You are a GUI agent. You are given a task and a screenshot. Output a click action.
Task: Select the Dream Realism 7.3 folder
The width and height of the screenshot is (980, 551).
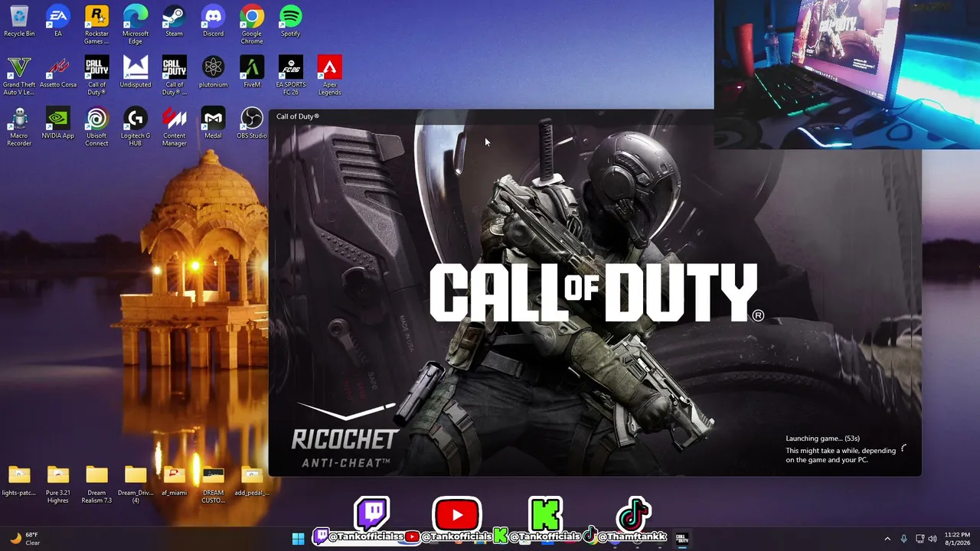point(96,484)
